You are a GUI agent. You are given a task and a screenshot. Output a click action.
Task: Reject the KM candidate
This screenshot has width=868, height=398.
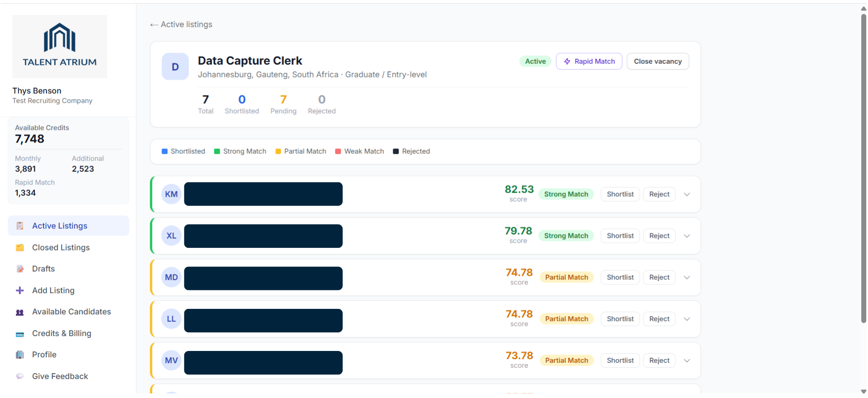pos(659,194)
